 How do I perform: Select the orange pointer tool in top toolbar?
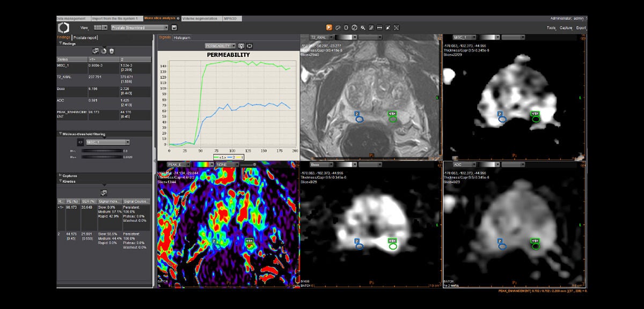coord(328,27)
